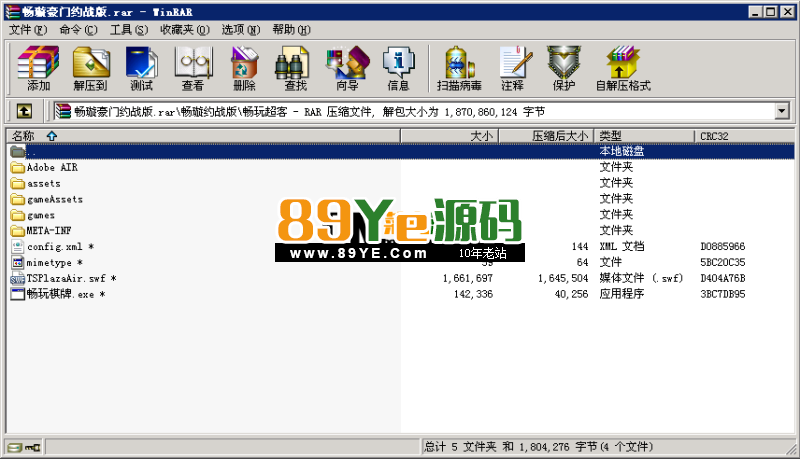
Task: Click CRC32 value D0885966
Action: (722, 247)
